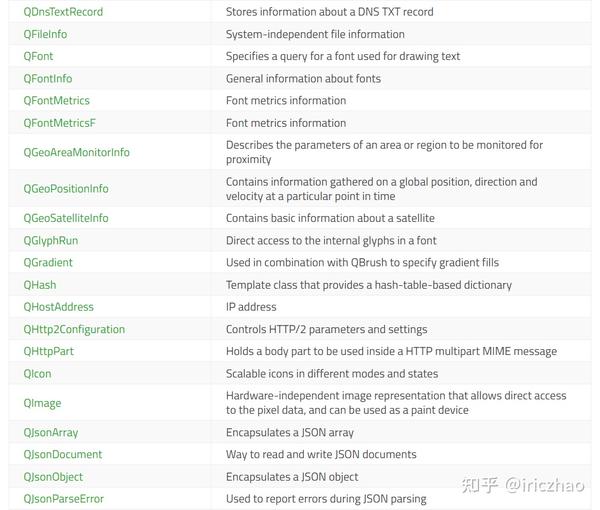Open the QGradient class link
Viewport: 600px width, 510px height.
(49, 262)
